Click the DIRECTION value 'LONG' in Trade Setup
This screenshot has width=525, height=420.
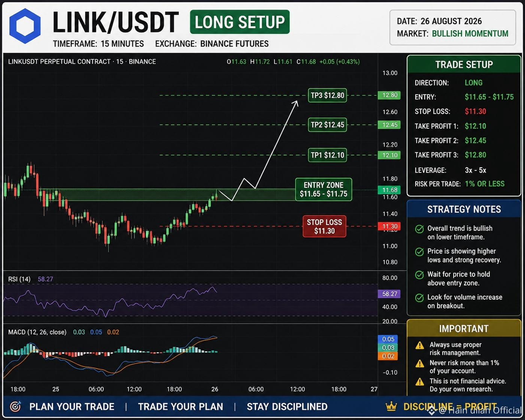coord(474,83)
